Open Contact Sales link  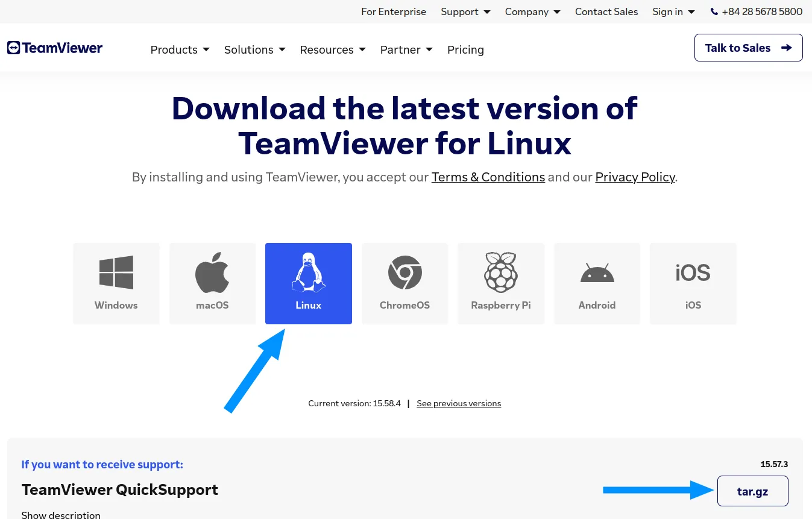tap(606, 11)
